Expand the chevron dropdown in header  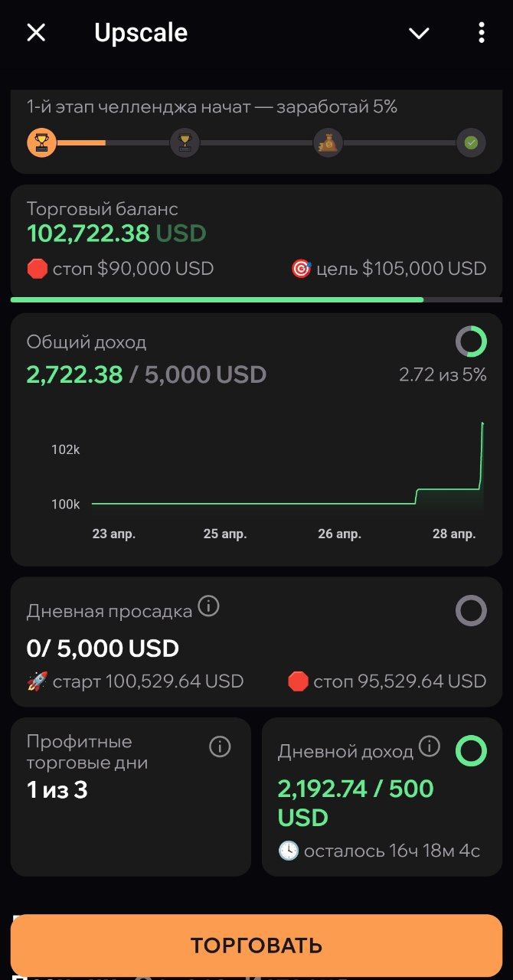tap(419, 33)
